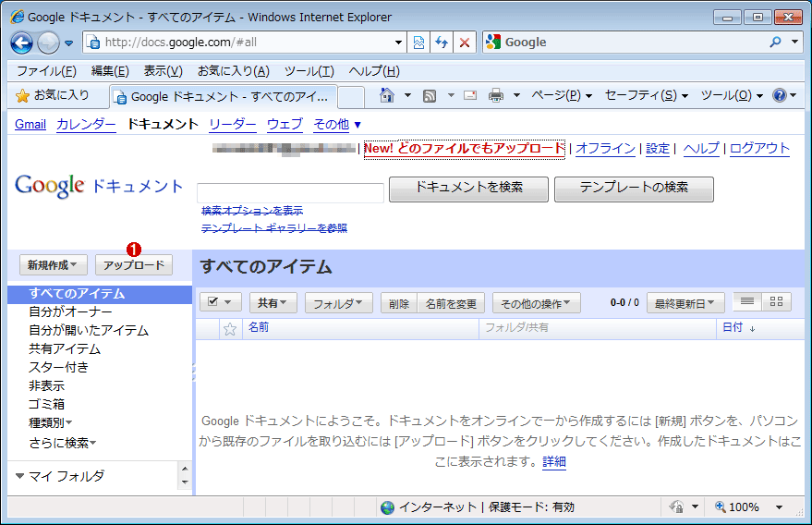This screenshot has height=525, width=812.
Task: Click the テンプレートの検索 button
Action: tap(634, 189)
